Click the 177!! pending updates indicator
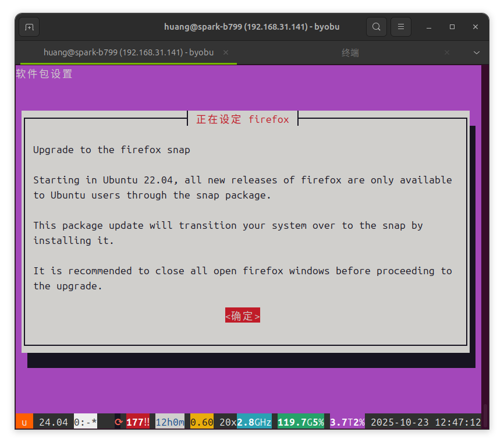 coord(138,422)
